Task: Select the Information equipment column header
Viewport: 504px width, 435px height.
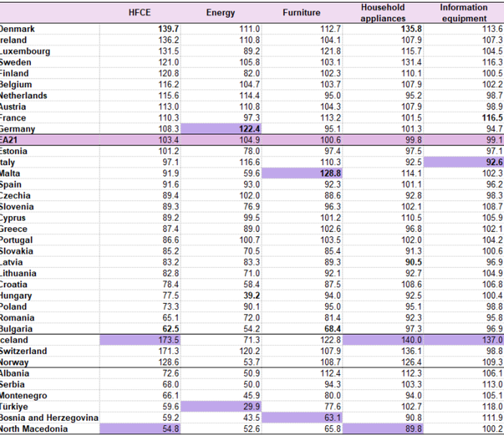Action: pyautogui.click(x=464, y=13)
